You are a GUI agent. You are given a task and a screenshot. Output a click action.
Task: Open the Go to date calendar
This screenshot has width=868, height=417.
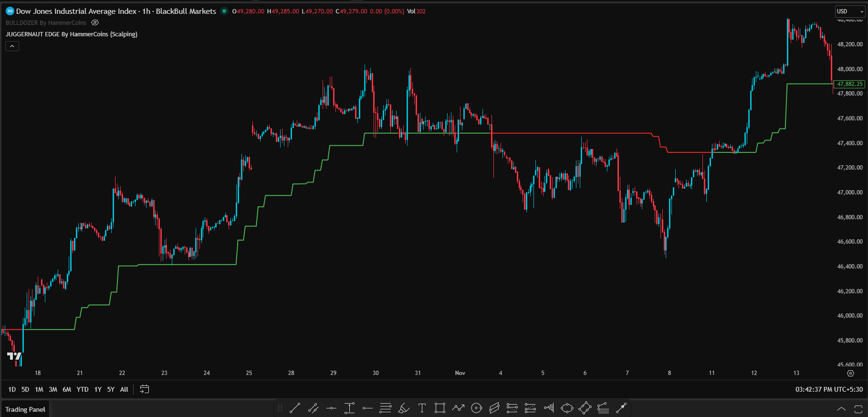click(144, 389)
